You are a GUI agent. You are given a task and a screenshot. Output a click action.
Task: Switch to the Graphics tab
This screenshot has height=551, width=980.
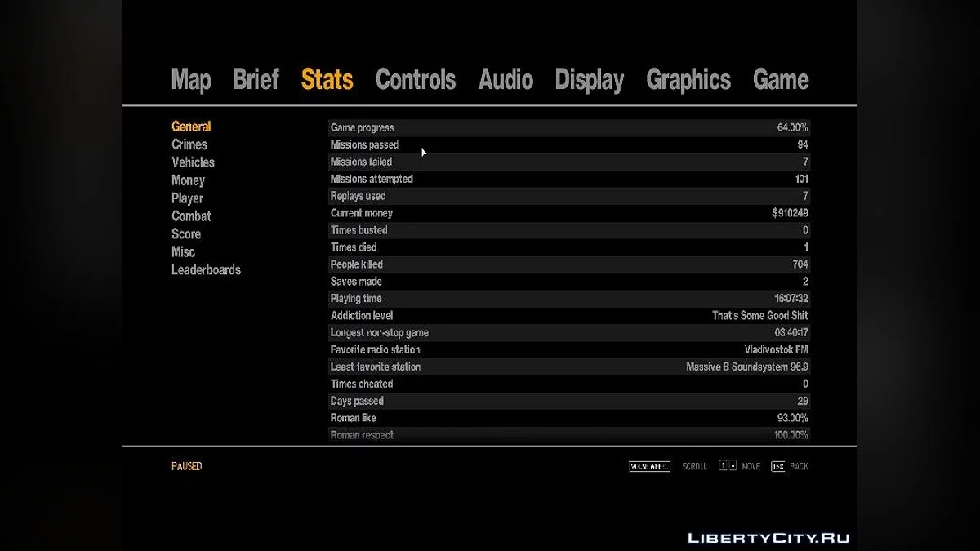(688, 80)
